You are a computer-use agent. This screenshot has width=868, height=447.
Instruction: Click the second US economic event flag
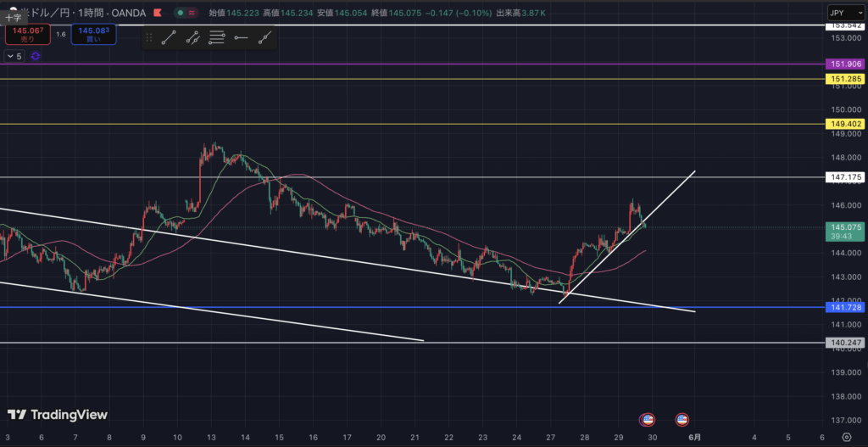tap(682, 420)
